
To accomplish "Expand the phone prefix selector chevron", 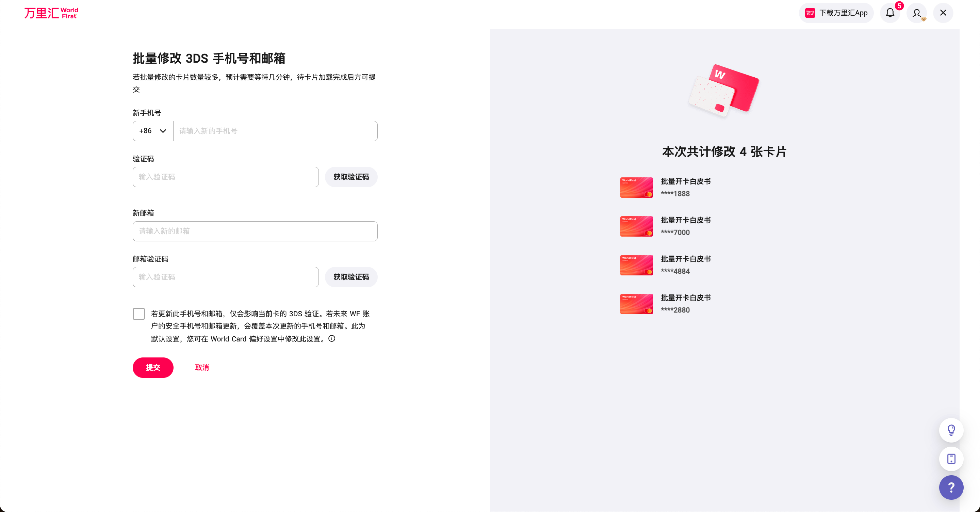I will pyautogui.click(x=163, y=131).
